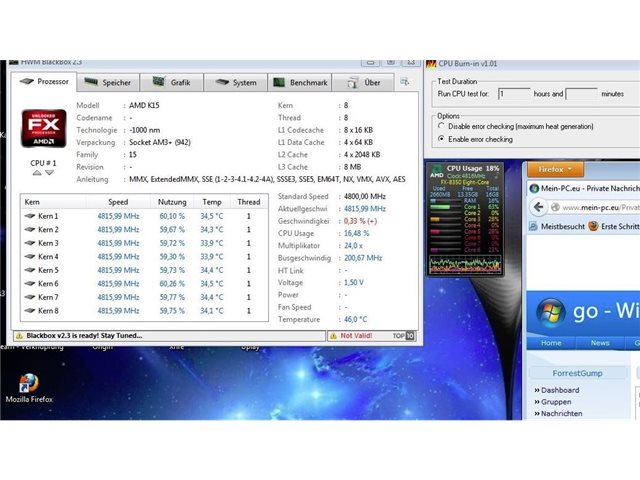This screenshot has height=480, width=640.
Task: Click the Thread column header
Action: (x=249, y=202)
